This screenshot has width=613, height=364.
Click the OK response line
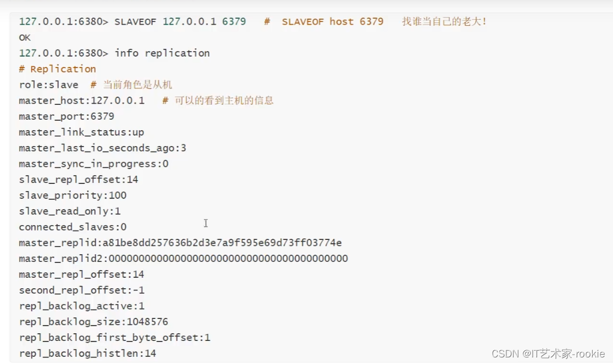point(25,37)
